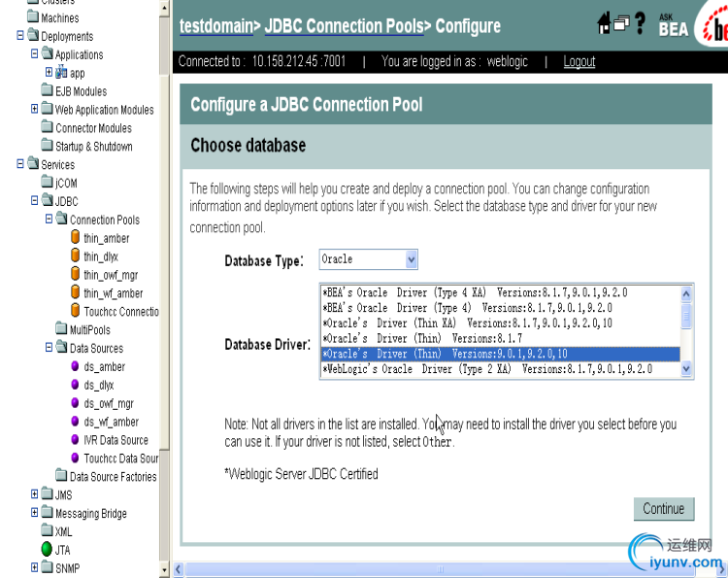Click the Ask BEA icon

[674, 25]
